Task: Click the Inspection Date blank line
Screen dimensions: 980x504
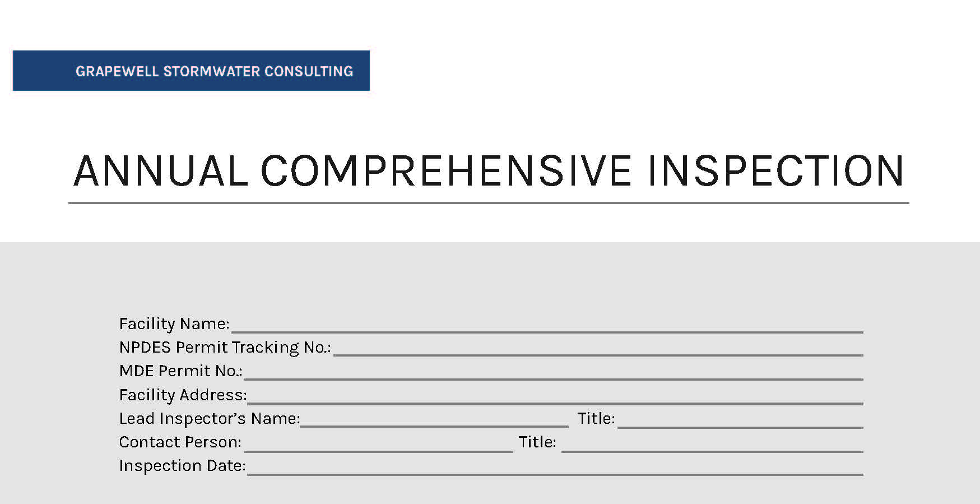Action: tap(555, 467)
